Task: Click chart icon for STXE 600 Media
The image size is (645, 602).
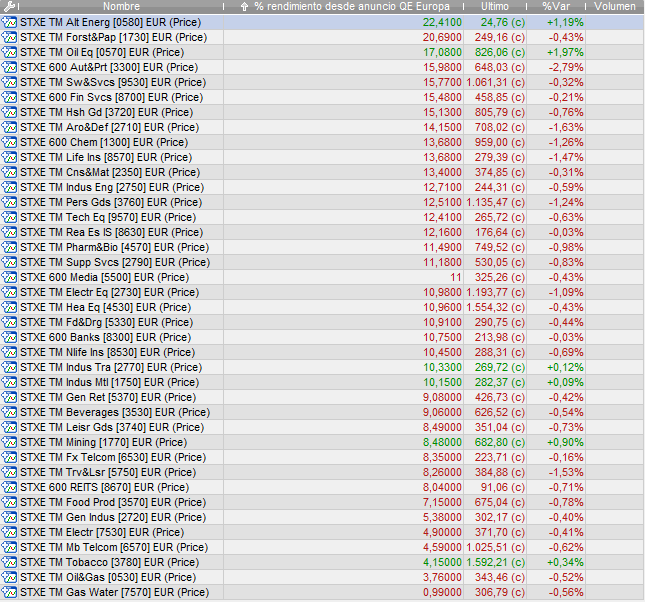Action: coord(9,278)
